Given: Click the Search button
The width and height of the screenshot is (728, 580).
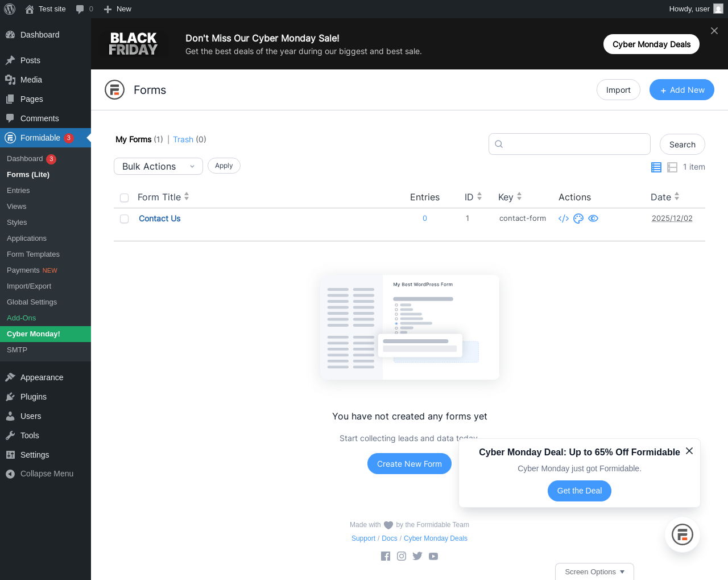Looking at the screenshot, I should pos(682,145).
